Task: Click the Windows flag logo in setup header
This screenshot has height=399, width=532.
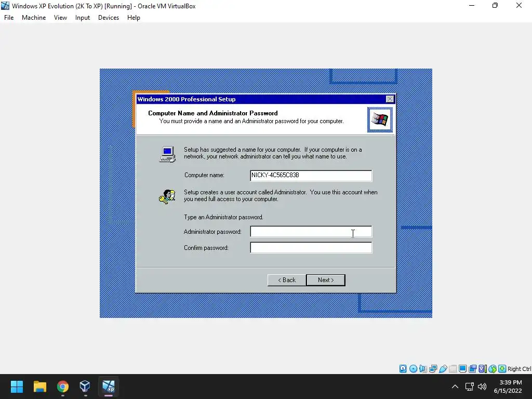Action: click(x=380, y=120)
